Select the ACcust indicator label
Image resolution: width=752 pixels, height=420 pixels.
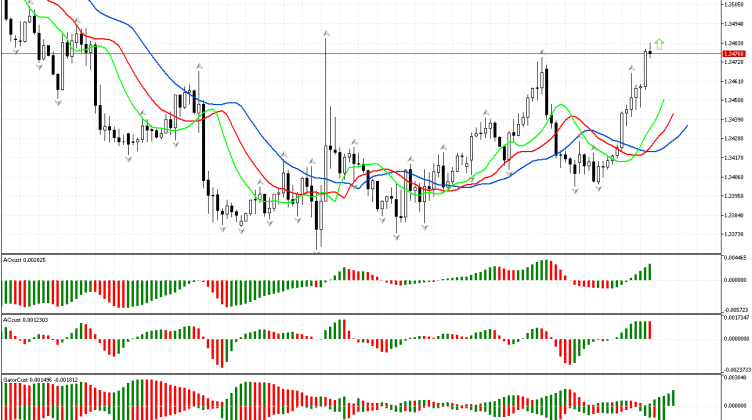coord(24,319)
